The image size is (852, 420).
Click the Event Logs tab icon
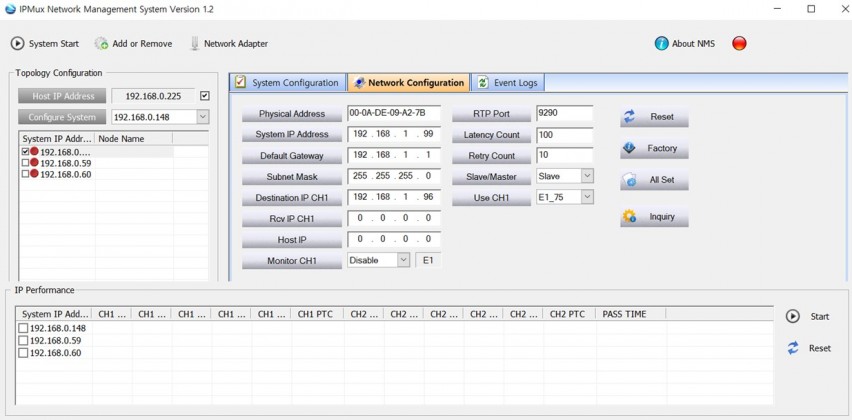[483, 83]
